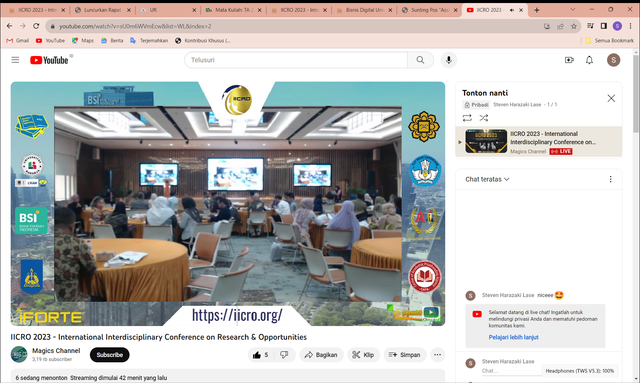Open the YouTube guide hamburger menu
Image resolution: width=640 pixels, height=383 pixels.
[15, 60]
